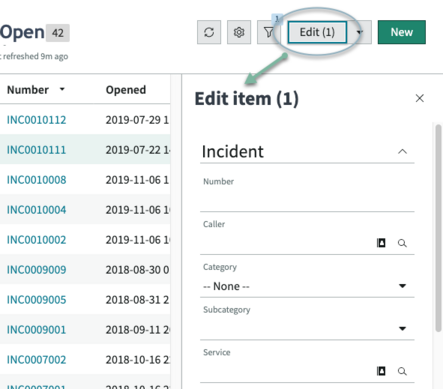Open incident INC0010111
Viewport: 443px width, 389px height.
click(x=36, y=150)
